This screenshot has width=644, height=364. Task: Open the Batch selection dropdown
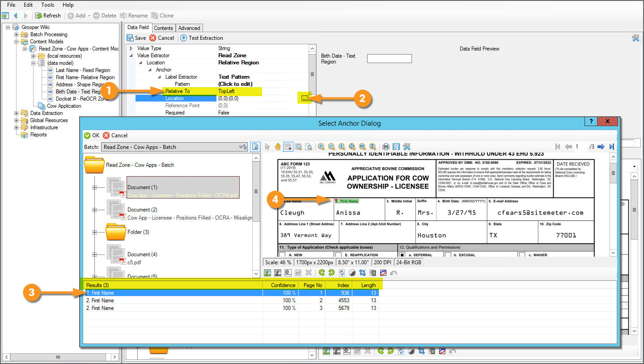[243, 147]
